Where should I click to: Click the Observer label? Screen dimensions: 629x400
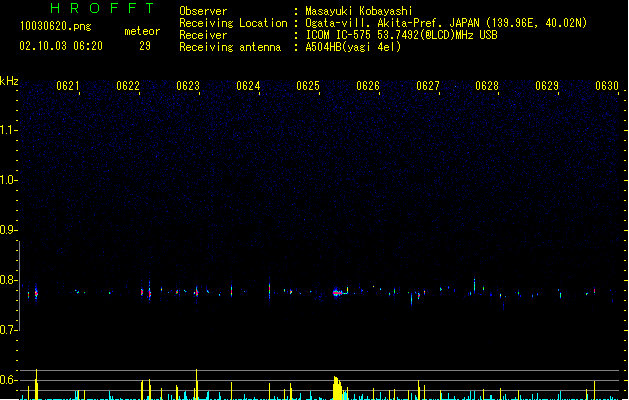203,11
